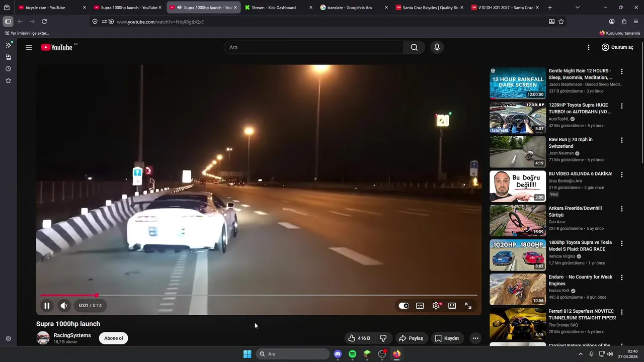
Task: Open the AI chatbot sparkle sidebar icon
Action: (x=8, y=45)
